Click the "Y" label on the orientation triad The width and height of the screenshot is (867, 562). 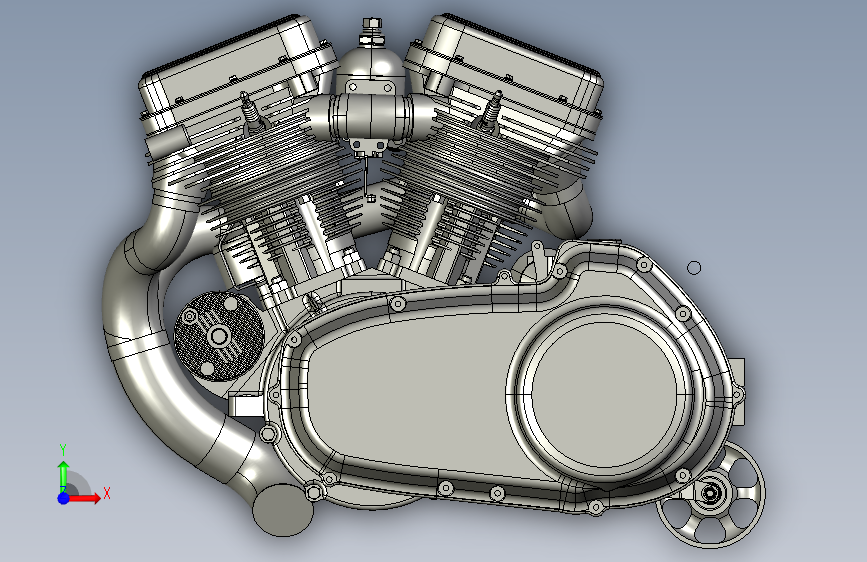[x=63, y=450]
